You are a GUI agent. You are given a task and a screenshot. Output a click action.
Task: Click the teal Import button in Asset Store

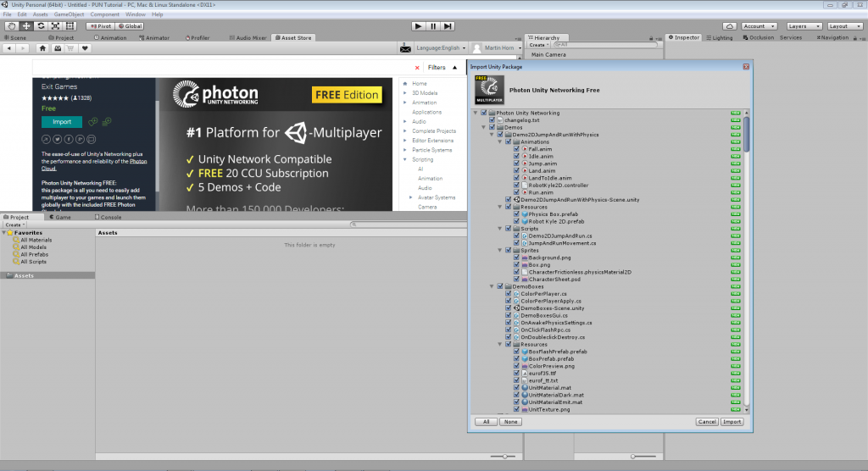pyautogui.click(x=61, y=122)
